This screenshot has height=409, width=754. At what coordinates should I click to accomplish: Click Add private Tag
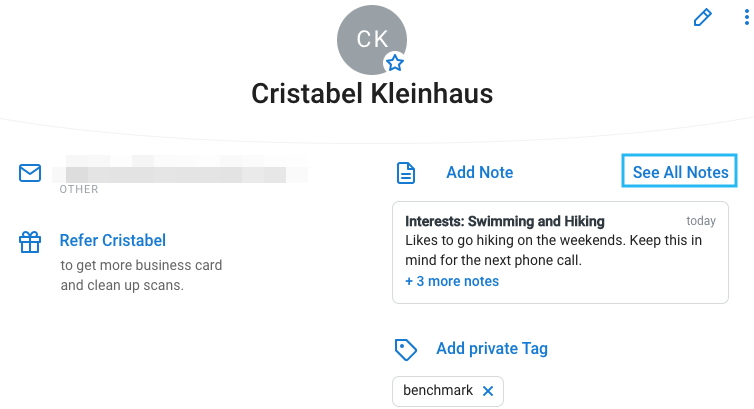tap(491, 348)
